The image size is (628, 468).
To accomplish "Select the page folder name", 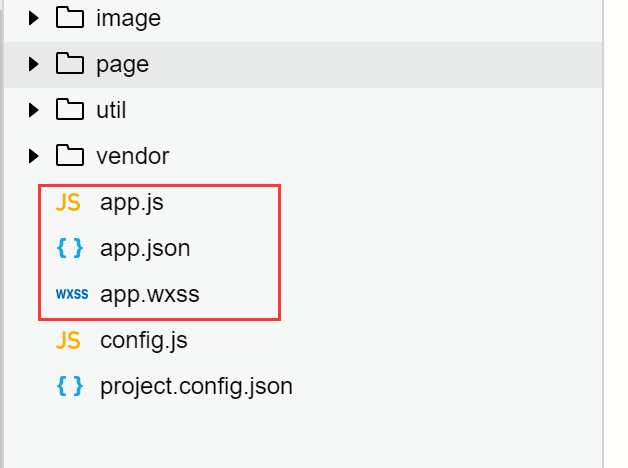I will [122, 64].
